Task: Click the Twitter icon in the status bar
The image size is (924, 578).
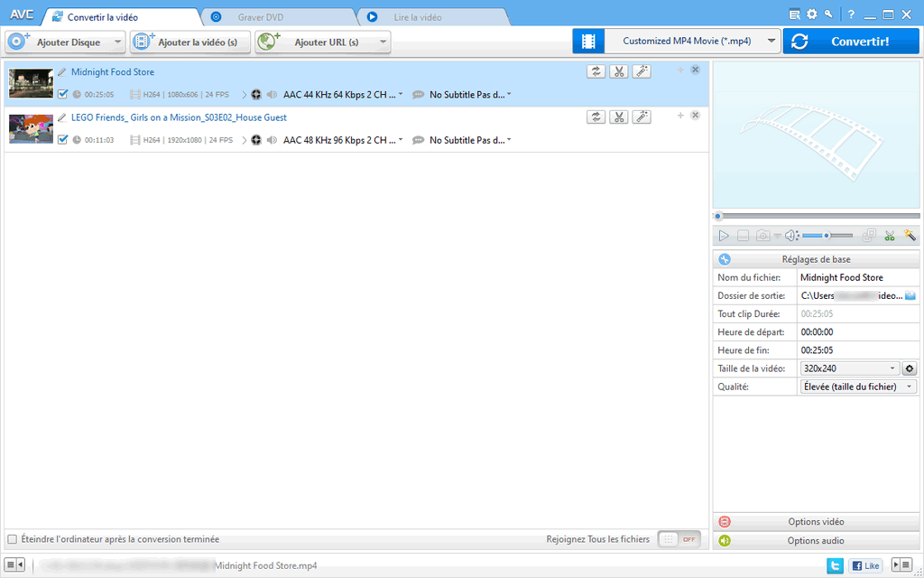Action: pos(835,565)
